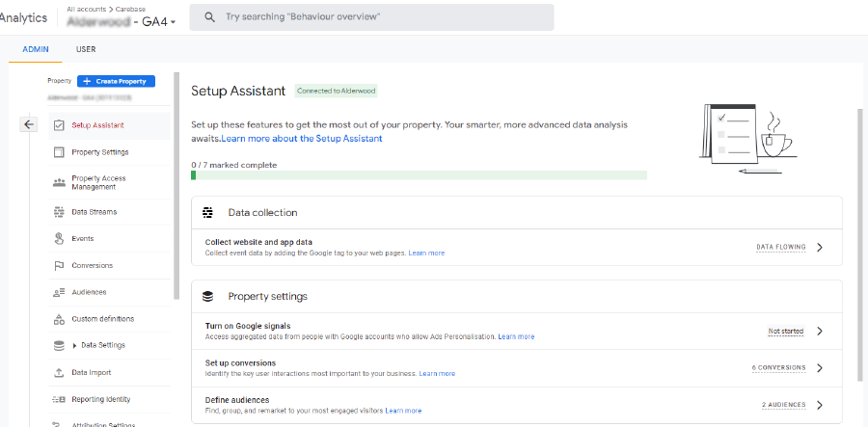Click the Data Import upload icon
This screenshot has height=427, width=868.
click(59, 373)
